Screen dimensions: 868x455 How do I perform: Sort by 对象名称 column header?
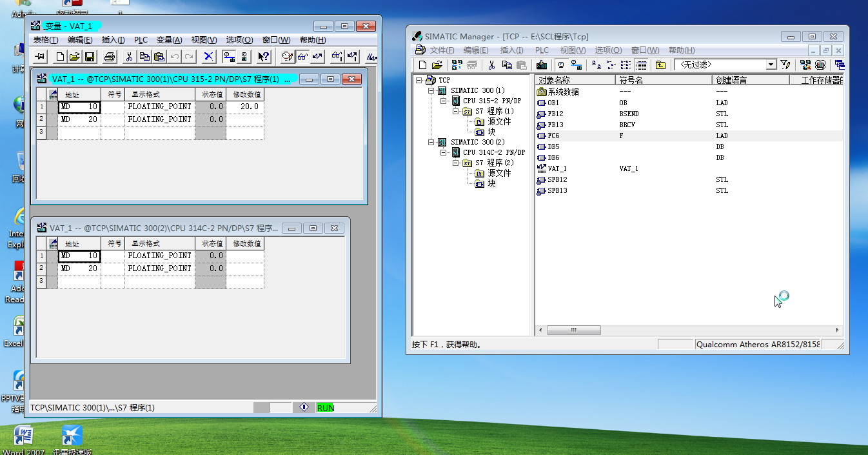(x=575, y=80)
